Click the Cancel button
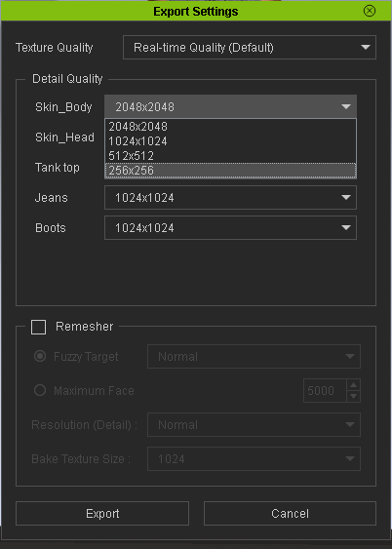The image size is (392, 549). [290, 513]
